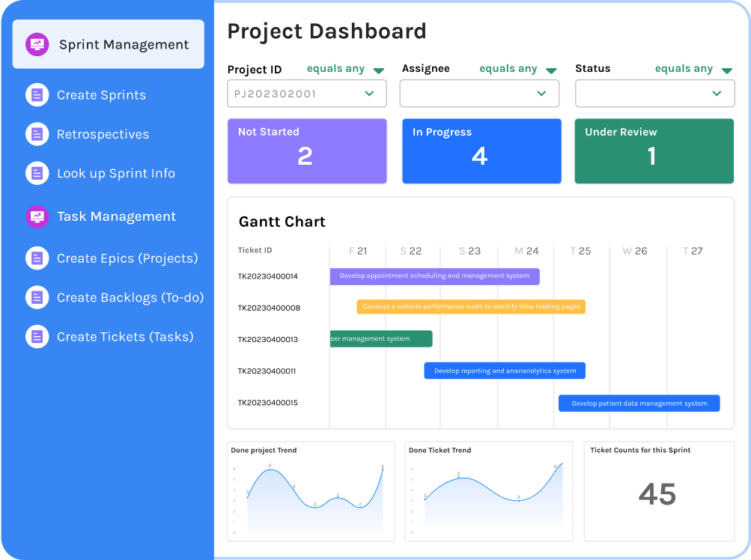Image resolution: width=751 pixels, height=560 pixels.
Task: Click the Create Tickets (Tasks) icon
Action: [x=37, y=337]
